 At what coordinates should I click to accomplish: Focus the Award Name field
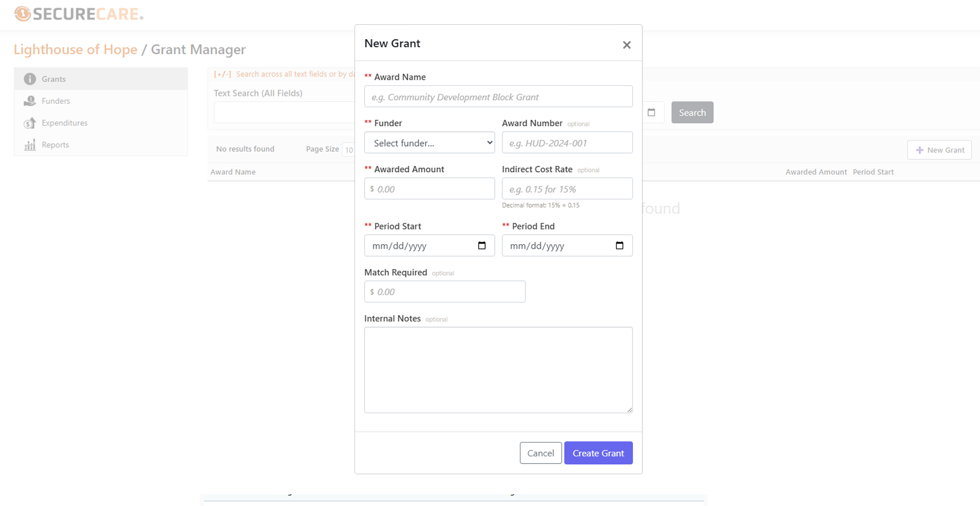coord(498,96)
